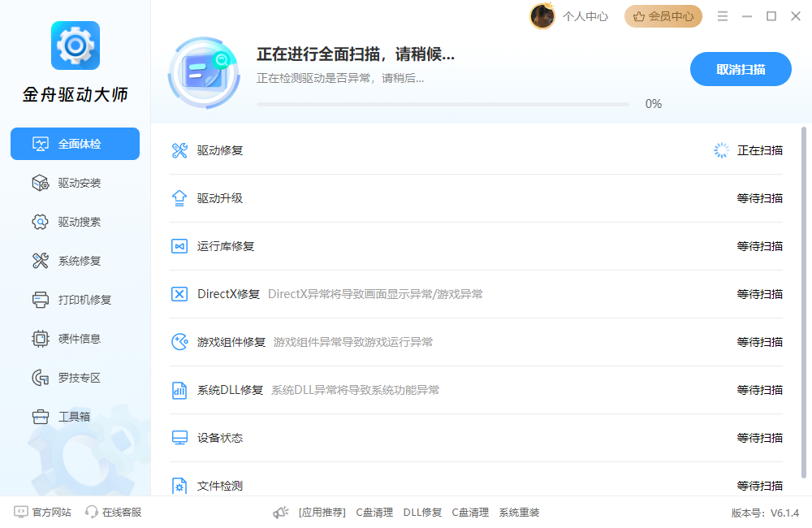812x528 pixels.
Task: Click the 版本号 V6.1.4 text
Action: (x=765, y=513)
